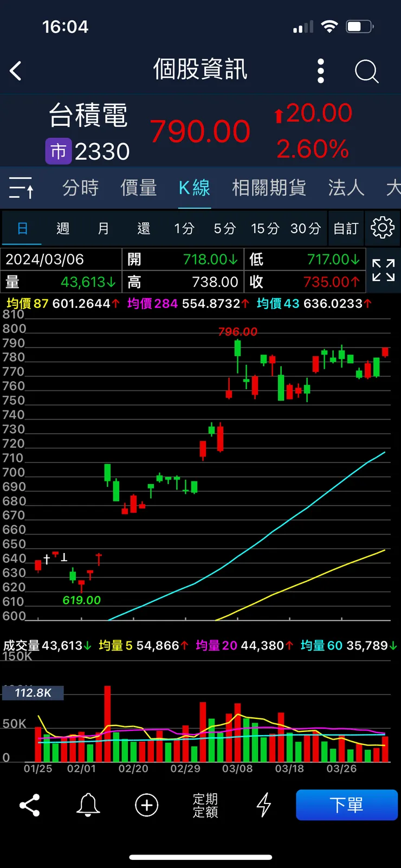This screenshot has height=868, width=401.
Task: Tap the 成交量 43,613 volume label
Action: [x=47, y=646]
